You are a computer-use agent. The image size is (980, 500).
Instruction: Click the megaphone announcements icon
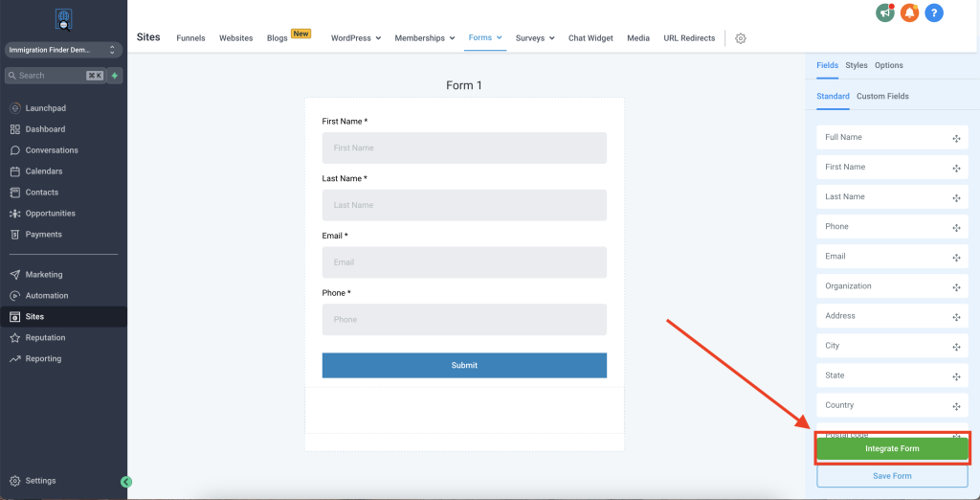pyautogui.click(x=885, y=12)
